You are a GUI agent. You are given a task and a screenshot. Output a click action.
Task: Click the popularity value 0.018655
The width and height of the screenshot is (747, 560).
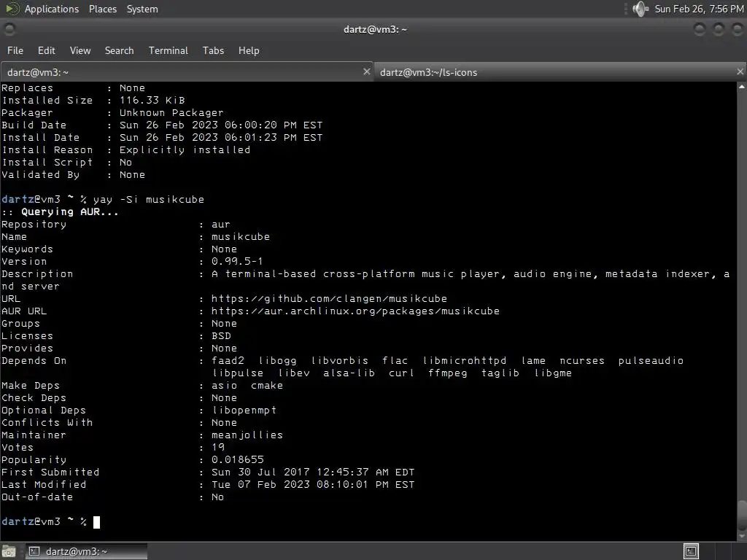tap(237, 459)
